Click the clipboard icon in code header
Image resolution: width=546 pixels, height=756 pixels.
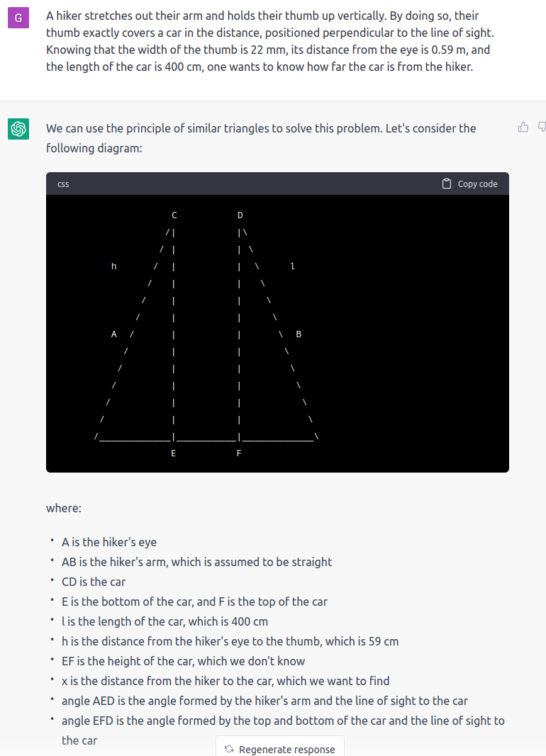[x=447, y=184]
